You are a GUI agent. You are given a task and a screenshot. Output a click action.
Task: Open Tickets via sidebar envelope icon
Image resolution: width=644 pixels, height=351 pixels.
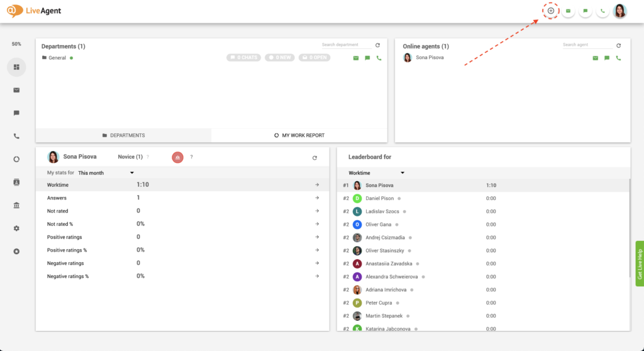tap(16, 90)
